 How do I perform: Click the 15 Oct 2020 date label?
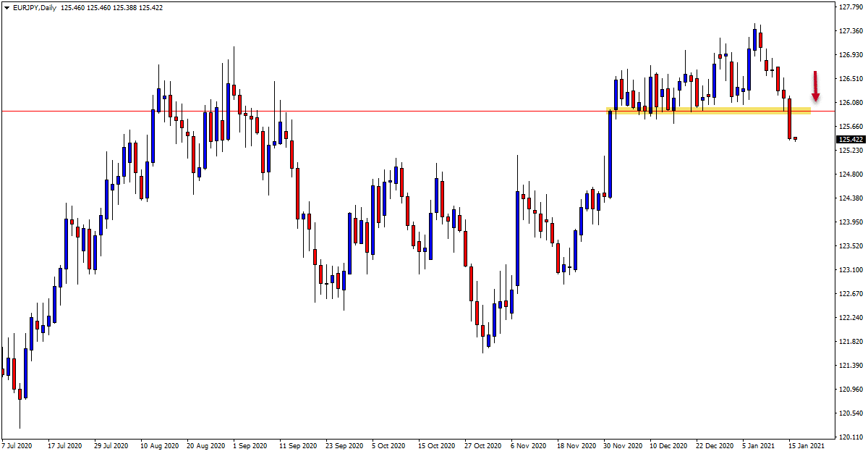pyautogui.click(x=436, y=446)
